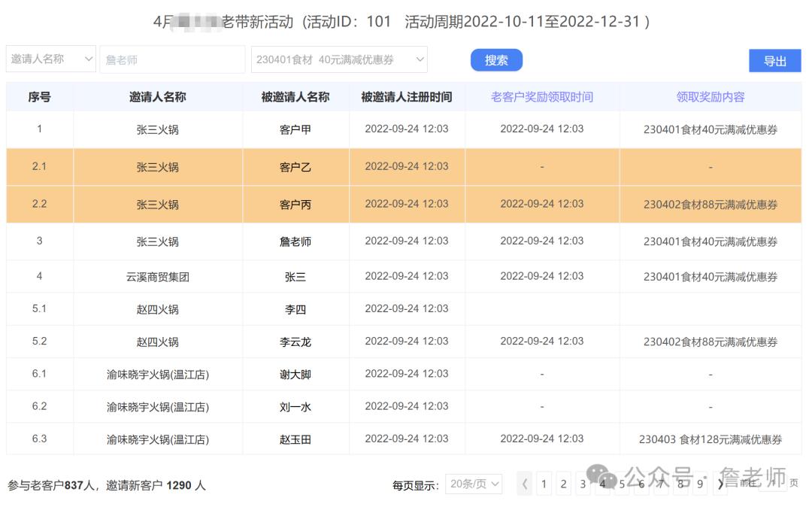The width and height of the screenshot is (812, 510).
Task: Click the 导出 button
Action: point(775,60)
